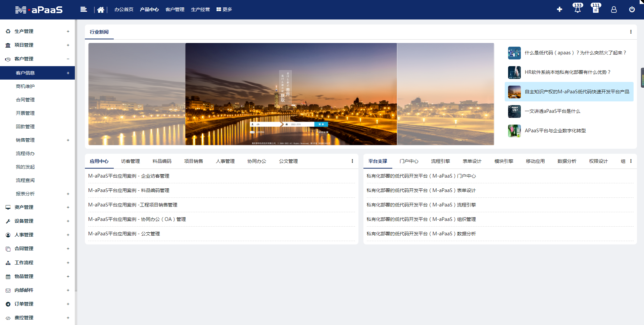Switch to 门户中心 tab
This screenshot has width=644, height=325.
point(409,161)
